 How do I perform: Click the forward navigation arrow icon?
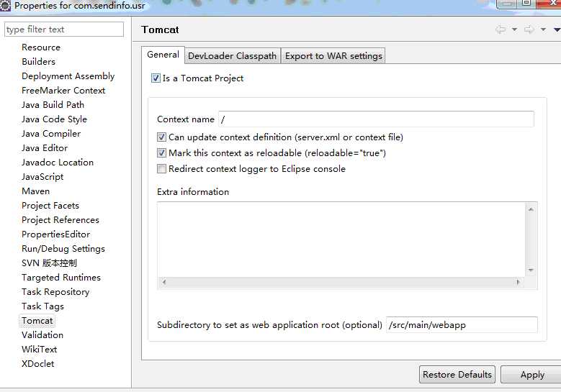tap(529, 29)
